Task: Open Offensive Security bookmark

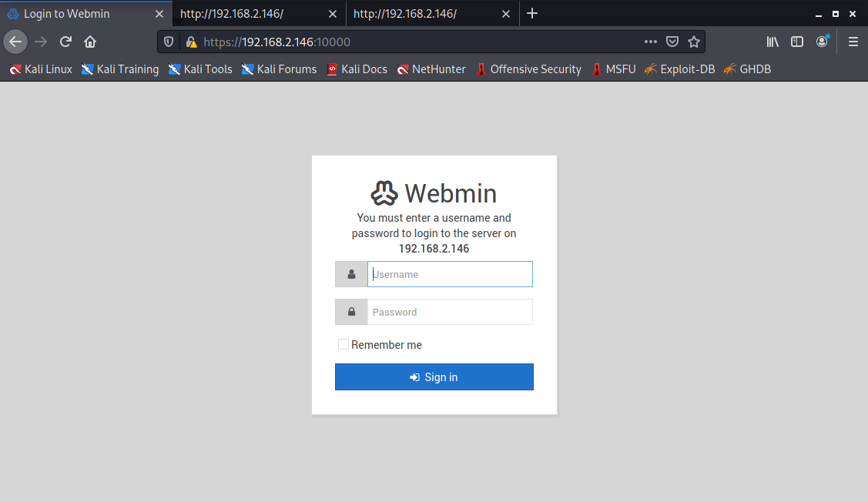Action: coord(529,69)
